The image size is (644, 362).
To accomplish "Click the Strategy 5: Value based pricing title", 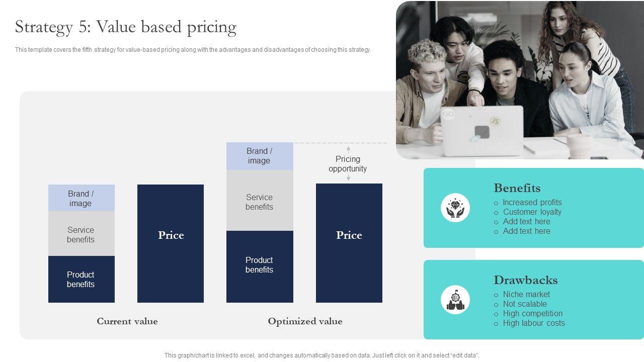I will tap(126, 27).
